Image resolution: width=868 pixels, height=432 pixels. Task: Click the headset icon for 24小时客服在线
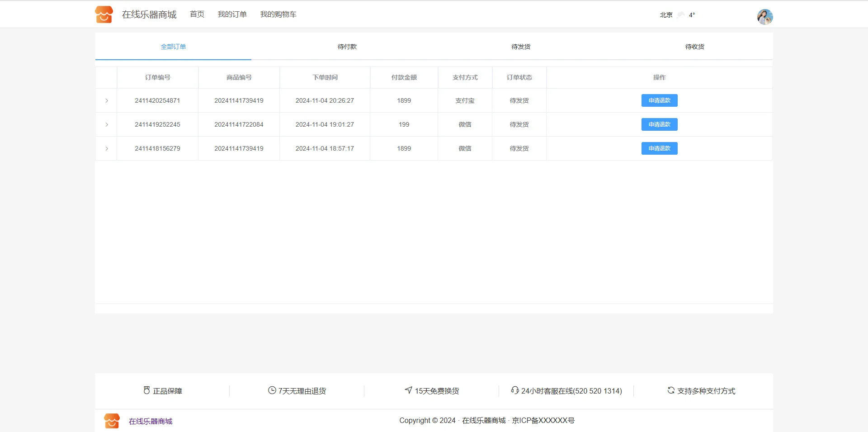coord(514,390)
